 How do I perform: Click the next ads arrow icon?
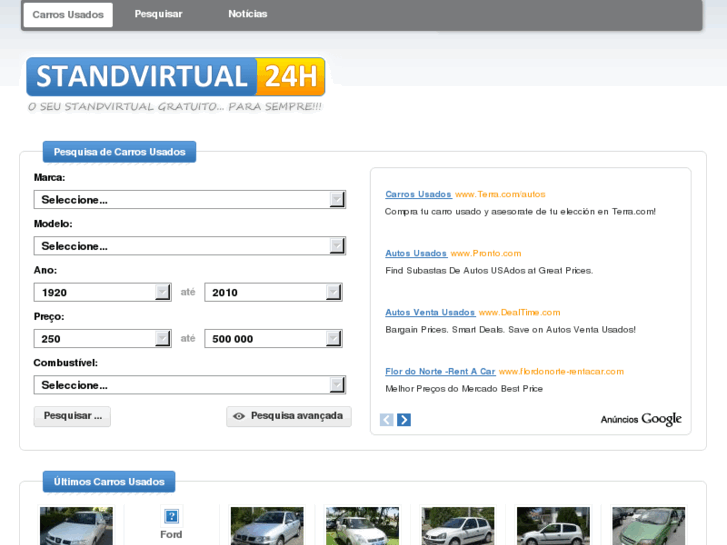click(x=404, y=420)
